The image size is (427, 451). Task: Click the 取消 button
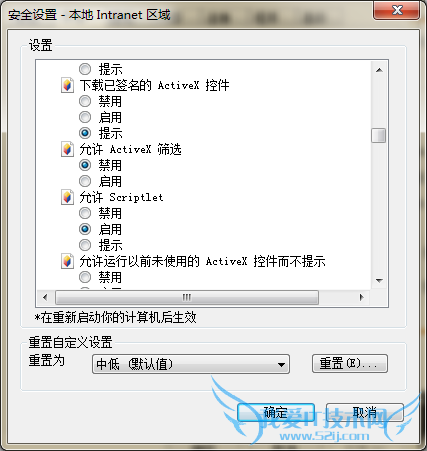365,413
